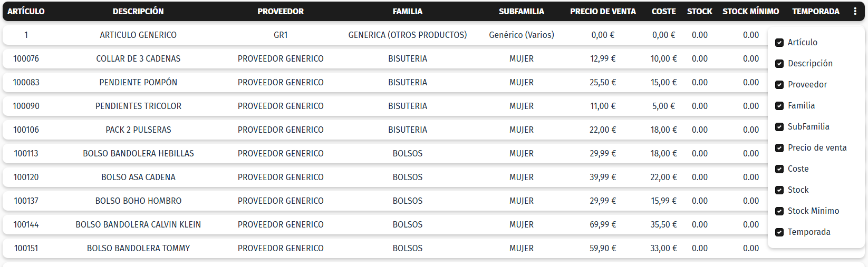Sort table by PRECIO DE VENTA header
Screen dimensions: 868x267
tap(603, 11)
